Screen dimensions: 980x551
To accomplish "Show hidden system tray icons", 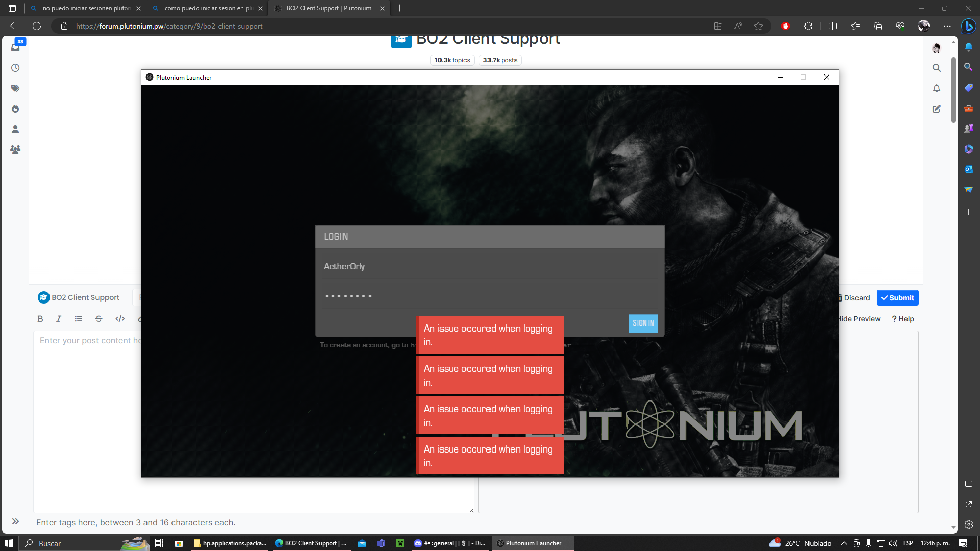I will (x=844, y=543).
